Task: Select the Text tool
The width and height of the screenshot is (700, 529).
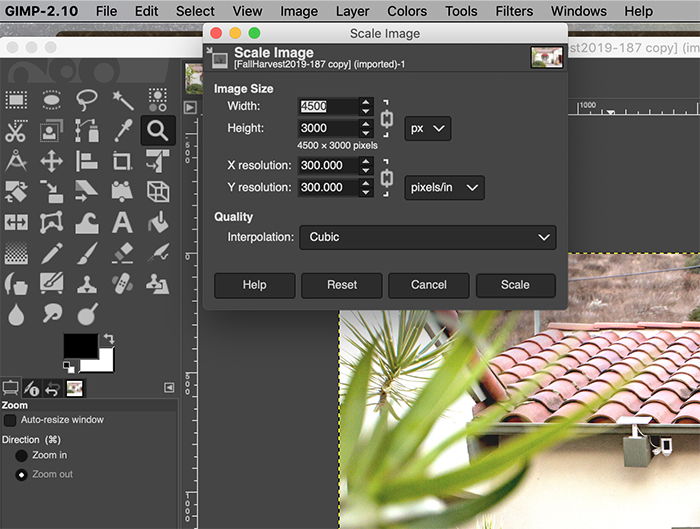Action: pos(122,222)
